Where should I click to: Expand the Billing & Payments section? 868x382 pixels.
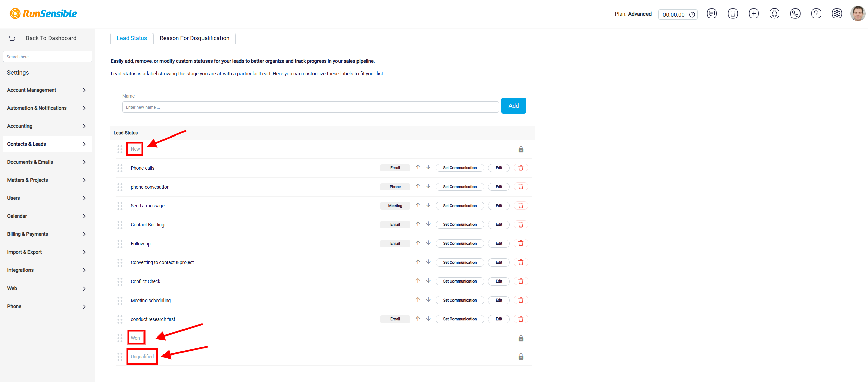47,234
